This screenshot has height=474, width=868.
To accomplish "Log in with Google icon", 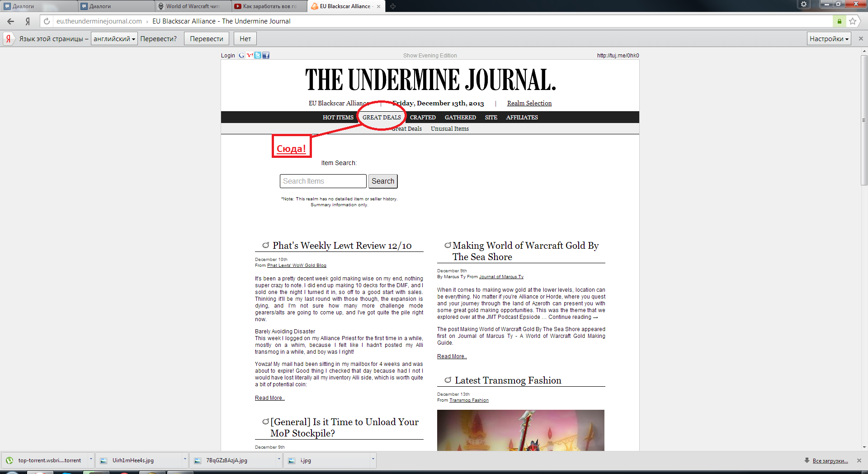I will point(241,55).
